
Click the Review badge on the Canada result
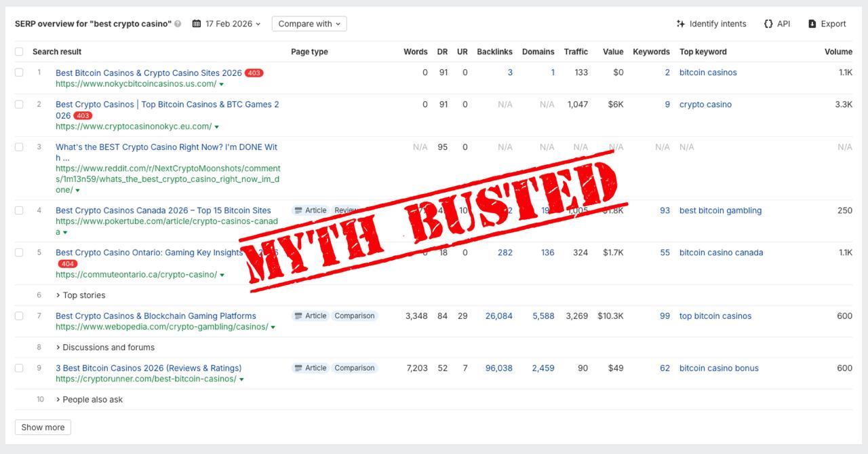tap(348, 210)
